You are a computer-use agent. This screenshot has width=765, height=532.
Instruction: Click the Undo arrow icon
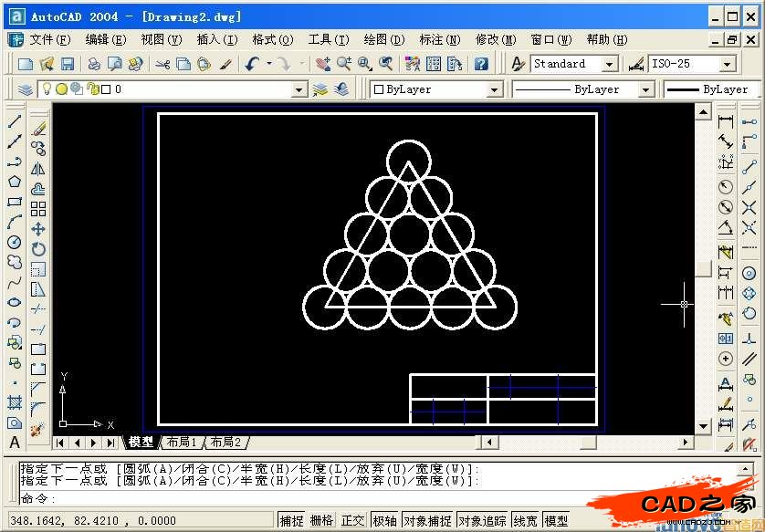tap(252, 64)
